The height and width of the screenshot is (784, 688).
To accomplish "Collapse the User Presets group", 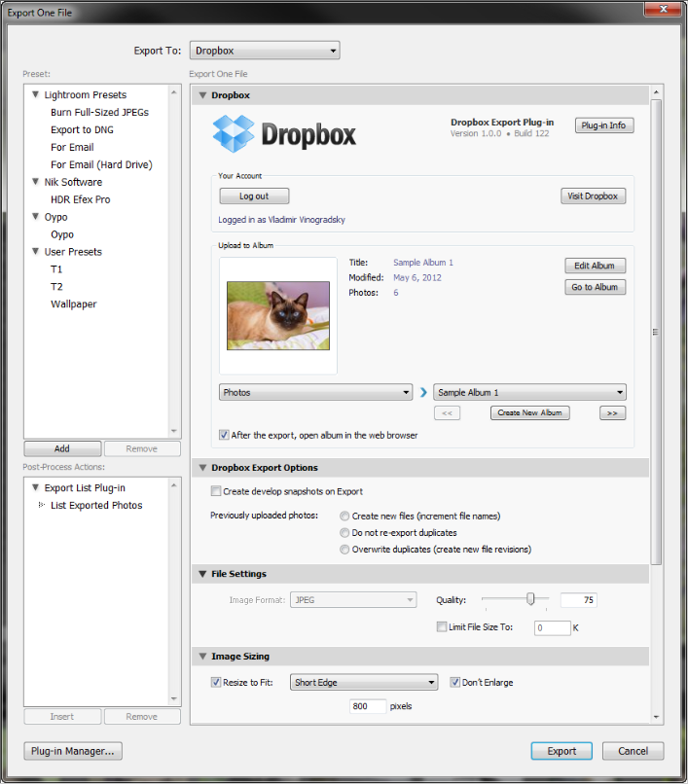I will (x=36, y=251).
